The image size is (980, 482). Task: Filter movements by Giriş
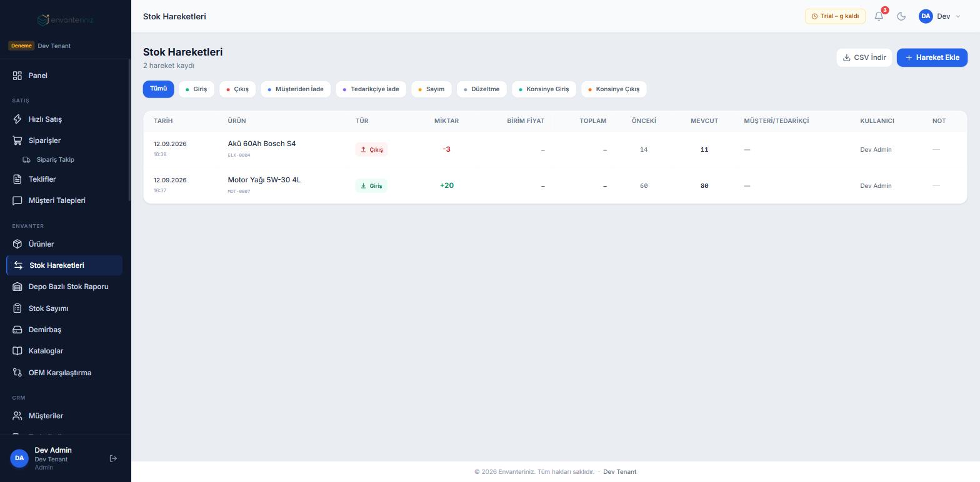196,89
